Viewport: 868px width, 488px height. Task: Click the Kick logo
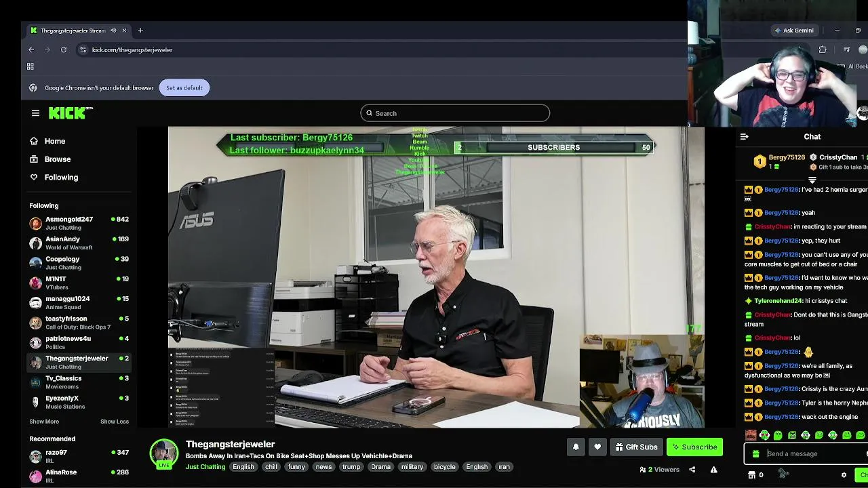coord(71,113)
